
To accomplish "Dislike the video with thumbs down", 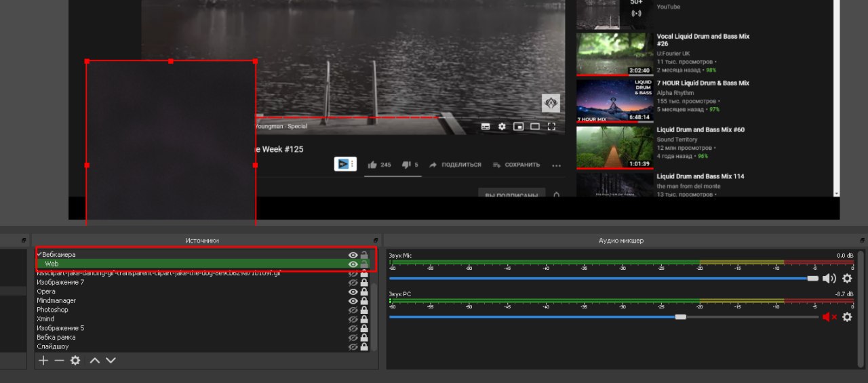I will [x=406, y=165].
